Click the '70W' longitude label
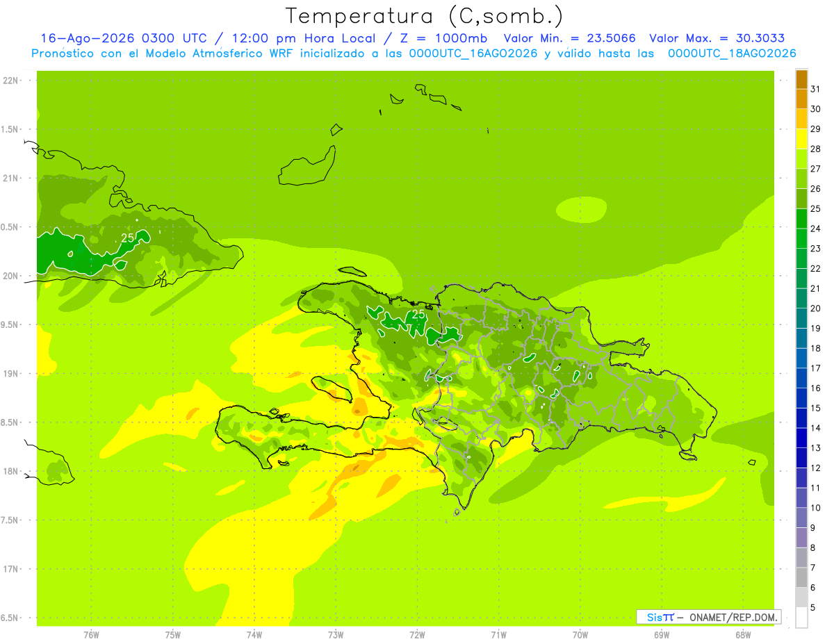Screen dimensions: 834x644 pyautogui.click(x=580, y=635)
